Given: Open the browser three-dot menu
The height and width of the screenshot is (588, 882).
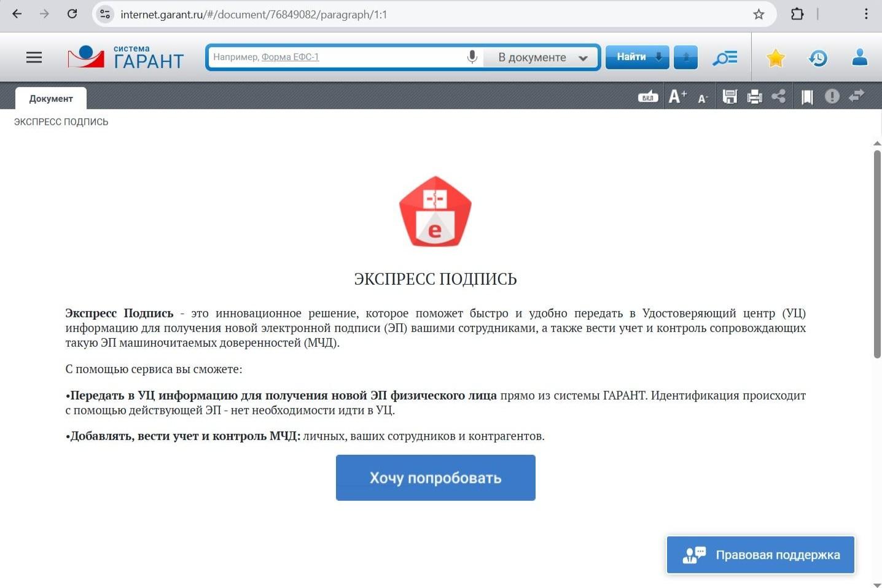Looking at the screenshot, I should pyautogui.click(x=866, y=14).
